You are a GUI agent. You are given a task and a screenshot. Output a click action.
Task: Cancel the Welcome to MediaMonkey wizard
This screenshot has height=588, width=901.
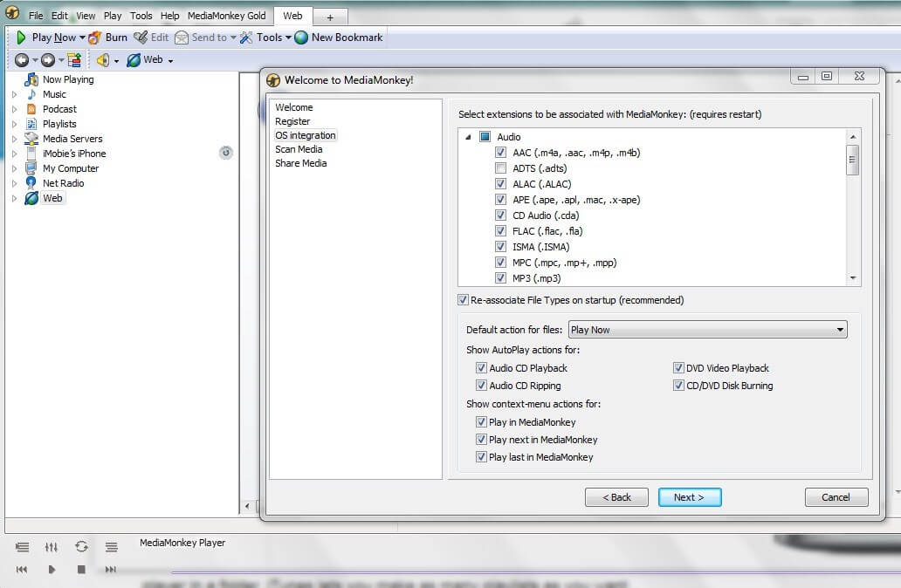(x=836, y=497)
